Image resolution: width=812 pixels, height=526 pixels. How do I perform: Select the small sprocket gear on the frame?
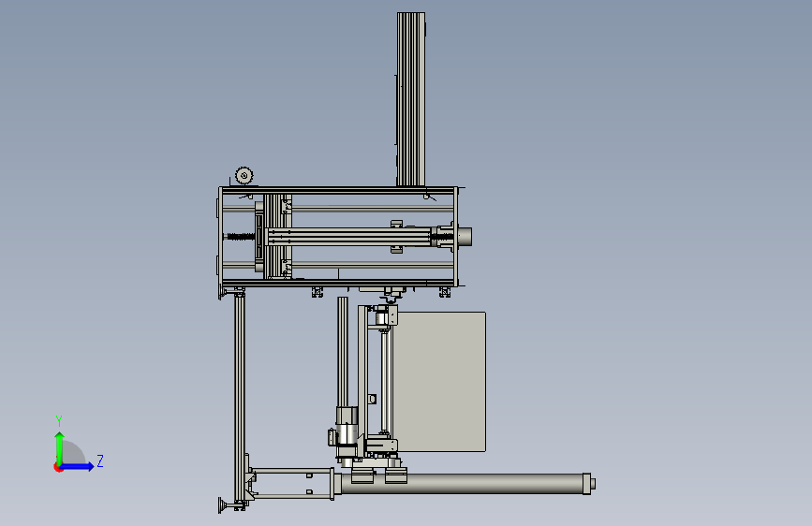[244, 176]
